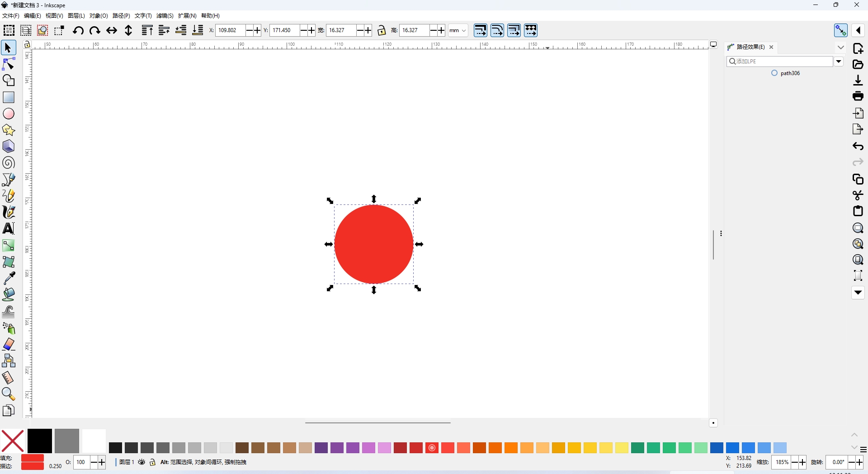
Task: Select the Node edit tool
Action: [9, 64]
